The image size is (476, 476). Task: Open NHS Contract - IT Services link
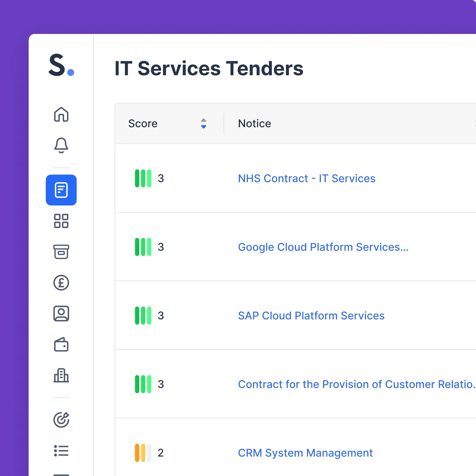[x=307, y=178]
